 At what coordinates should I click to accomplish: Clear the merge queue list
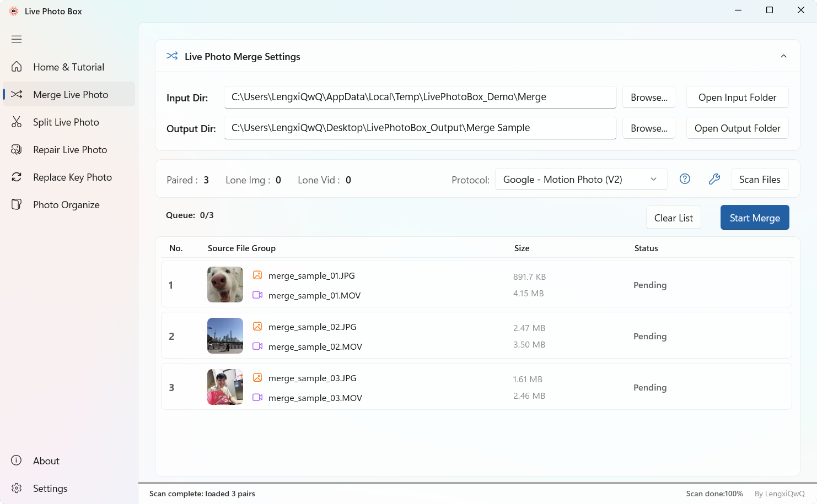point(673,218)
